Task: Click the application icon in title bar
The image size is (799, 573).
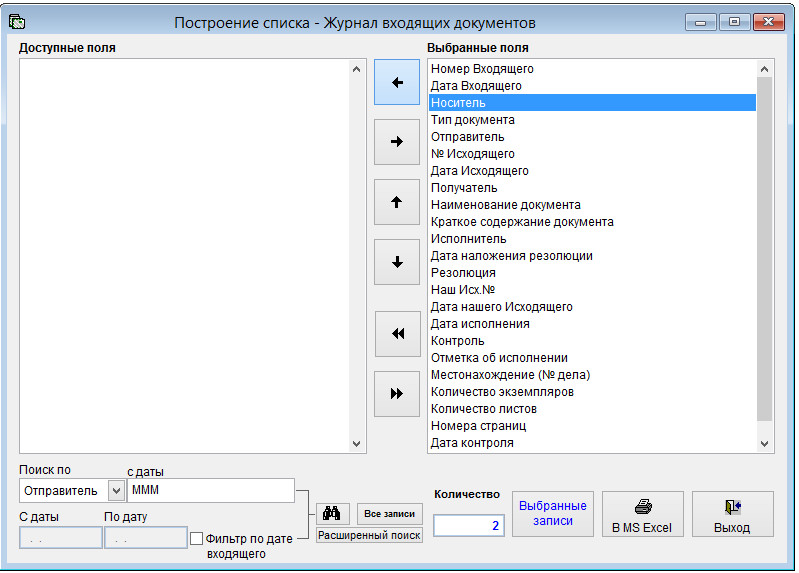Action: point(17,22)
